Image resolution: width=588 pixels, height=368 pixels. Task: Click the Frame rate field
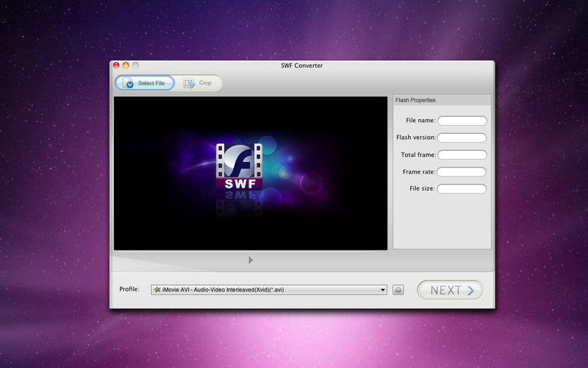coord(462,171)
